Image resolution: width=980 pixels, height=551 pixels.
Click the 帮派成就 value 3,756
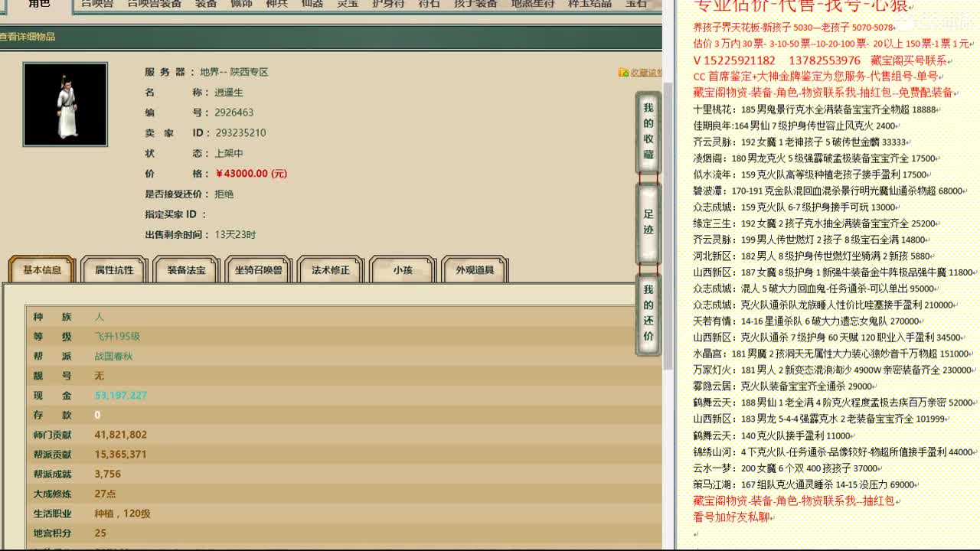click(x=108, y=474)
